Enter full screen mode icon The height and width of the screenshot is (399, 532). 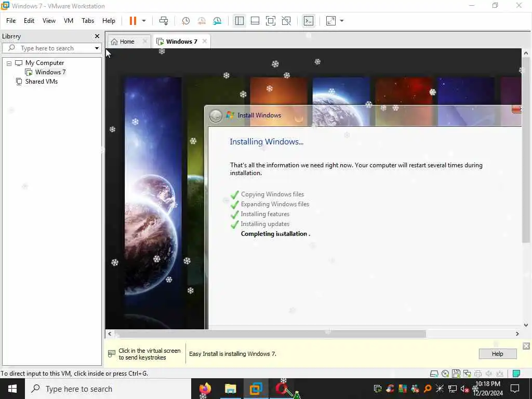pos(270,21)
